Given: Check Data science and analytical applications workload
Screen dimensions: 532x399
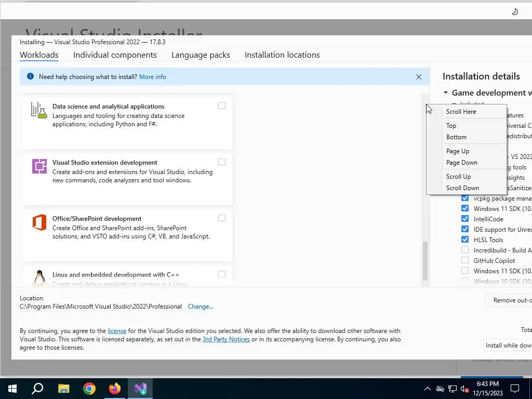Looking at the screenshot, I should pos(221,106).
